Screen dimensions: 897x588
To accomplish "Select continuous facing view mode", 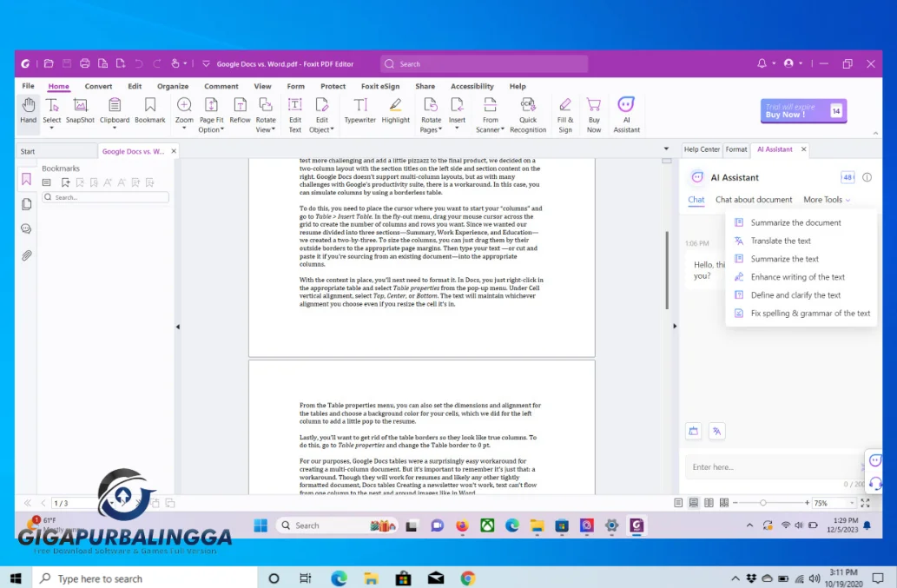I will coord(724,503).
